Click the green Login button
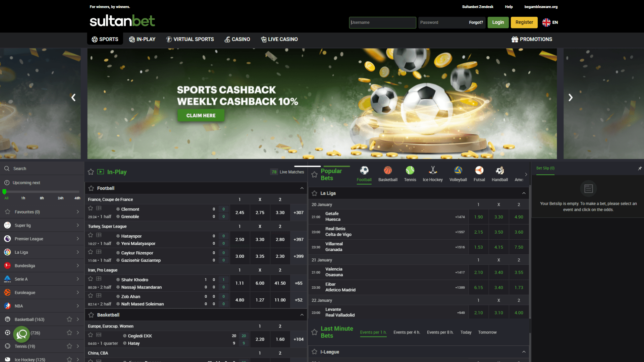This screenshot has height=362, width=644. [x=498, y=22]
